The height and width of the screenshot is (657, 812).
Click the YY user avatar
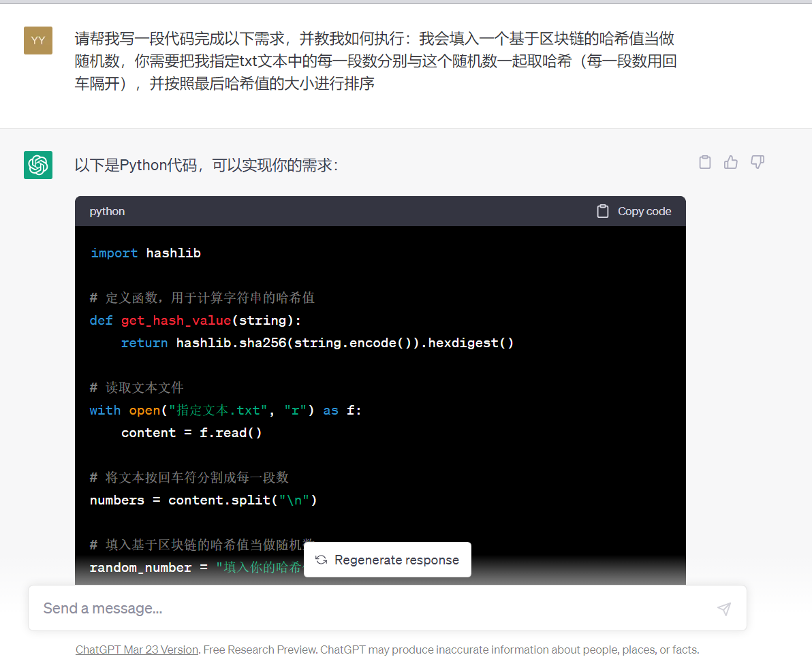point(38,40)
